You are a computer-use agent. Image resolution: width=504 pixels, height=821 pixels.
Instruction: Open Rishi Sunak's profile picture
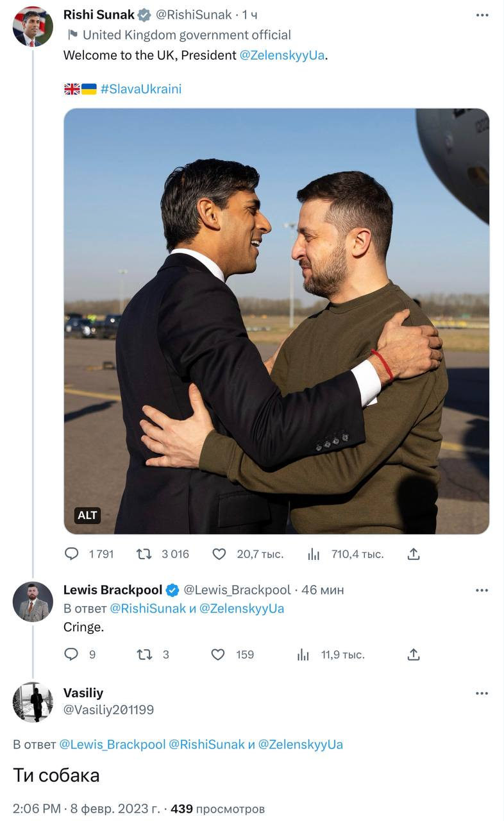(x=33, y=26)
